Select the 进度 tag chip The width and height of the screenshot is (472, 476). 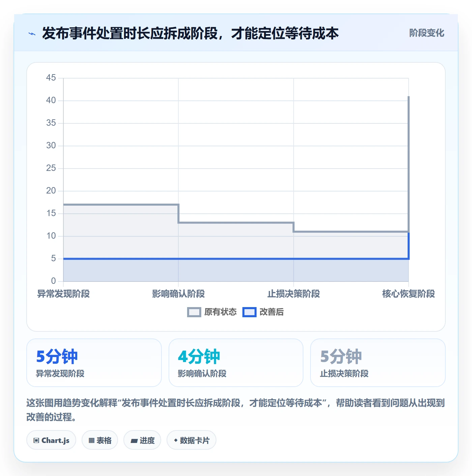coord(142,440)
